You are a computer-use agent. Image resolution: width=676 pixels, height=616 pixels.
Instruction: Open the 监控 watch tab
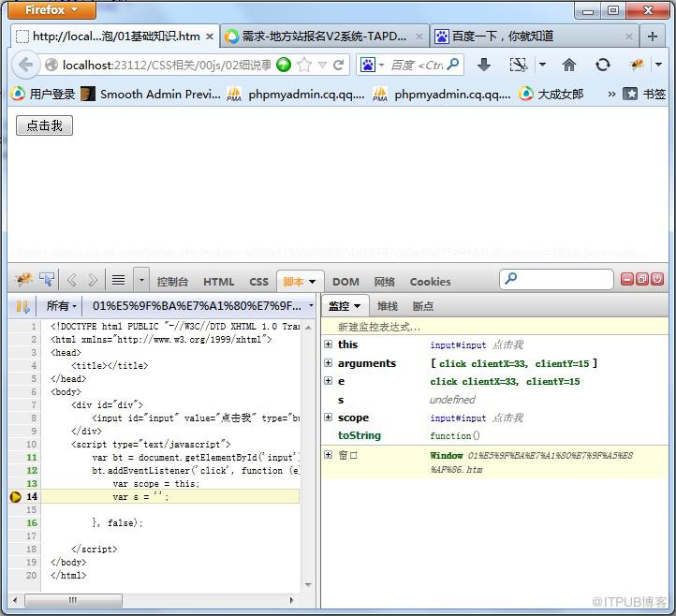[345, 306]
